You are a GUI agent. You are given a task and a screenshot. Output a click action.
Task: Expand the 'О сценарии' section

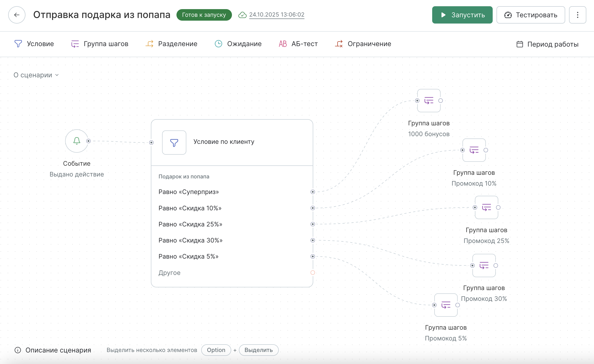(x=36, y=75)
